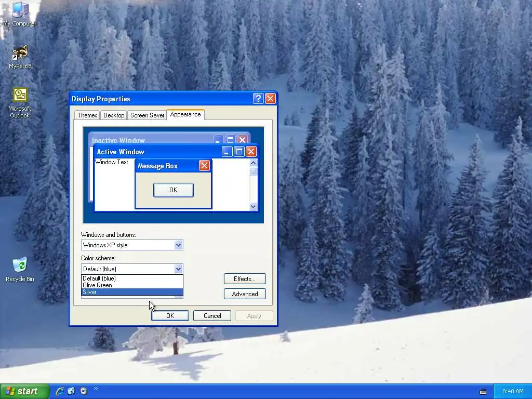Choose Olive Green color scheme

tap(132, 285)
